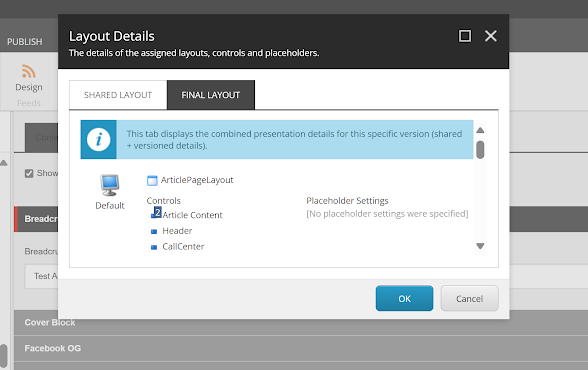Image resolution: width=588 pixels, height=370 pixels.
Task: Click the ArticlePageLayout layout icon
Action: coord(152,180)
